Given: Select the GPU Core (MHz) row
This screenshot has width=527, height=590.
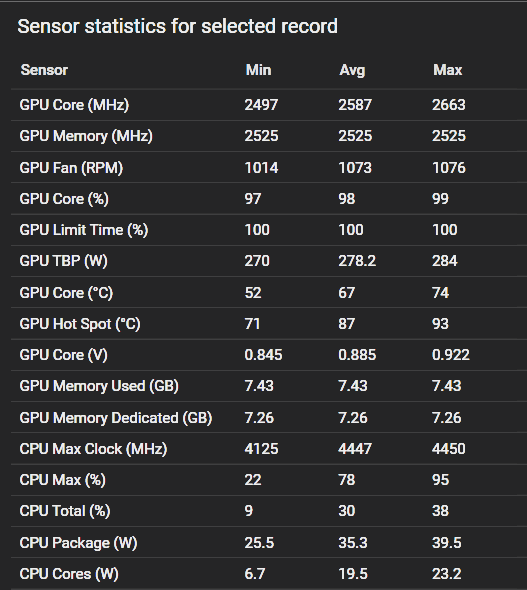Looking at the screenshot, I should [x=269, y=105].
